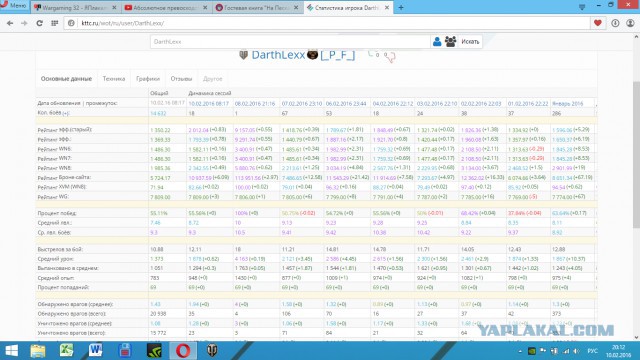This screenshot has width=640, height=360.
Task: Click the shield icon beside DarthLexx
Action: [243, 55]
